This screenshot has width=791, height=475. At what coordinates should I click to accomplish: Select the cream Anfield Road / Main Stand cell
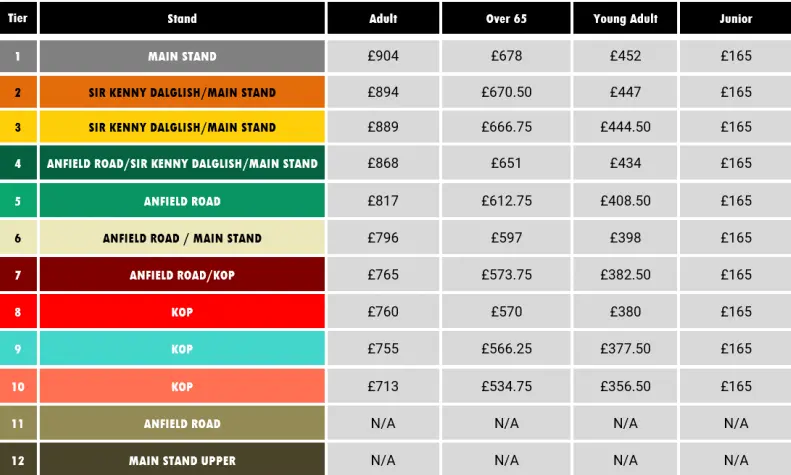point(182,238)
